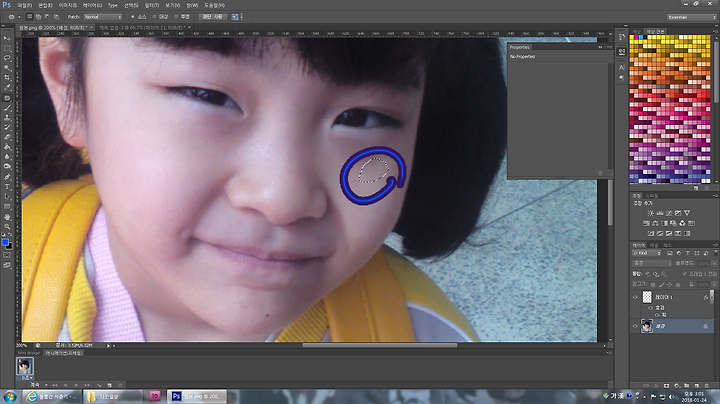Add Vibrance adjustment layer
720x404 pixels.
click(x=687, y=213)
